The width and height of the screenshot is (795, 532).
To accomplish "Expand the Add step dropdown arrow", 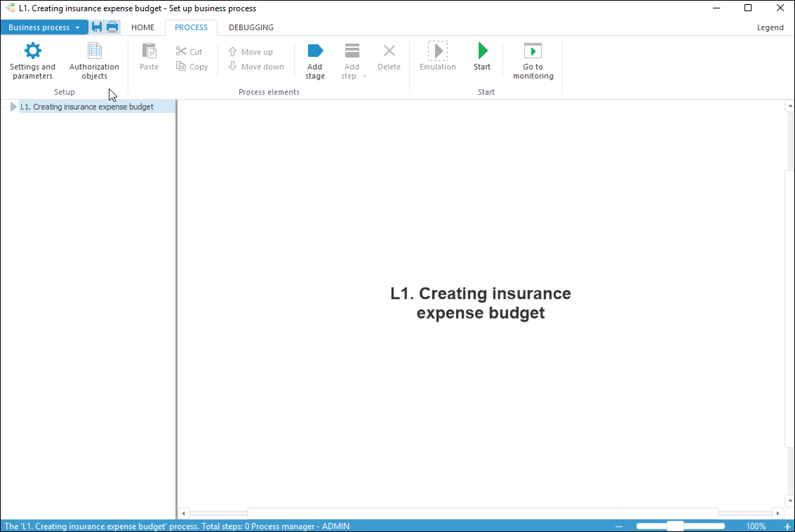I will coord(364,77).
